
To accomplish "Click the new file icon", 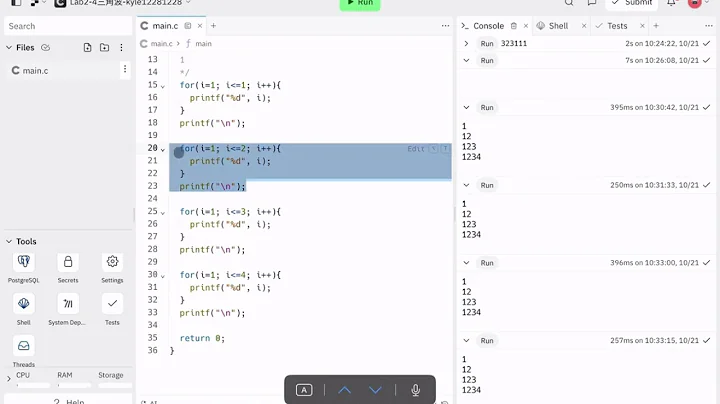I will coord(87,47).
